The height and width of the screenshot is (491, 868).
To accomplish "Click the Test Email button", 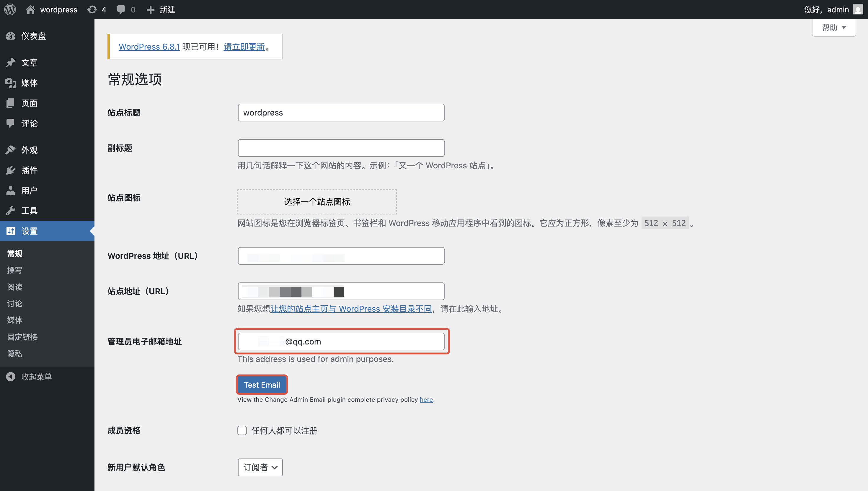I will coord(262,384).
